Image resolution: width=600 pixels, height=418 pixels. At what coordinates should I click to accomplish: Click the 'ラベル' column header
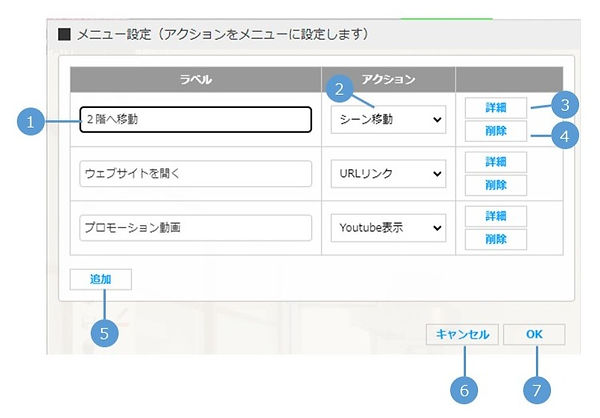pos(195,78)
